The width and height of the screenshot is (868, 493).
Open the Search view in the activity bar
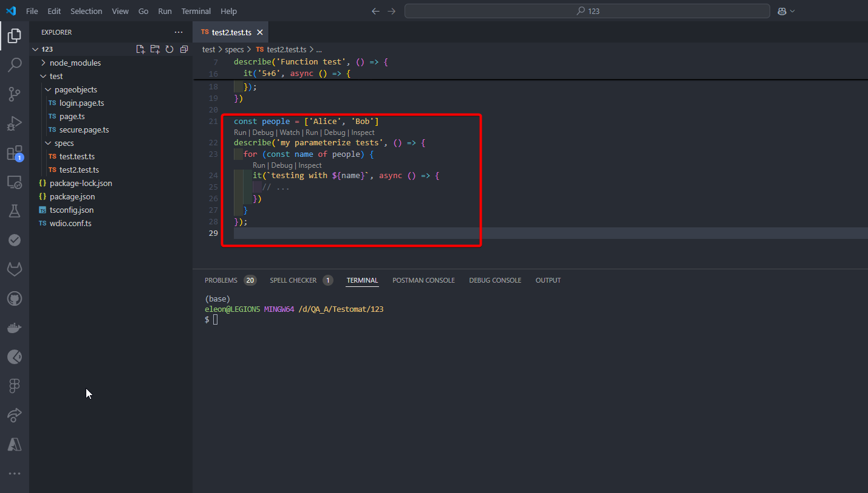click(x=14, y=64)
